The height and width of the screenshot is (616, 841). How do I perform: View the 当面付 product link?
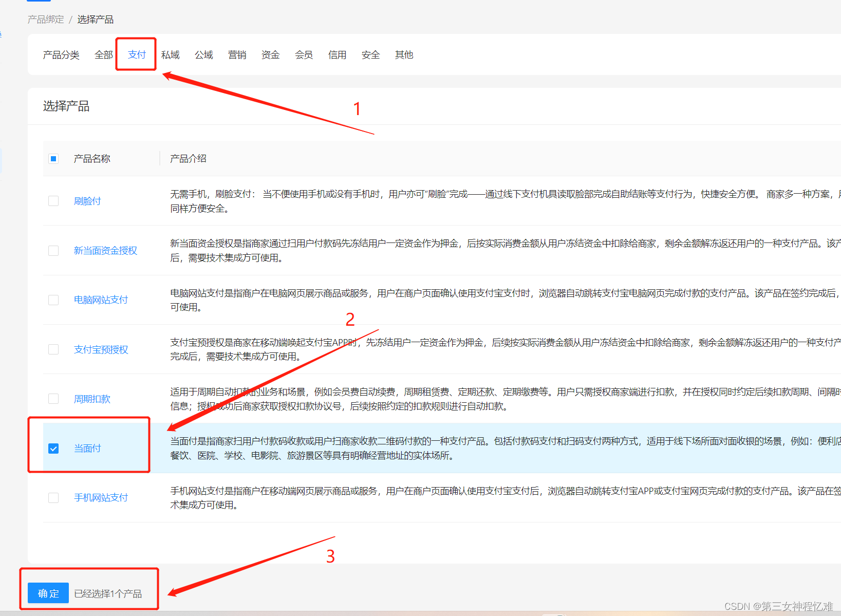(x=87, y=449)
